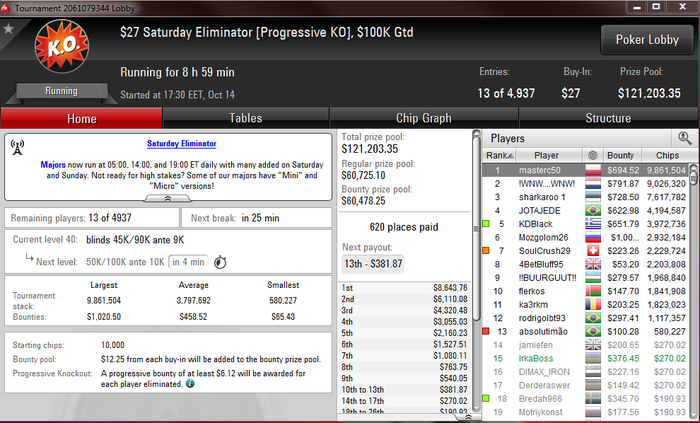Click the red marker beside absolutimão
This screenshot has height=423, width=700.
486,331
